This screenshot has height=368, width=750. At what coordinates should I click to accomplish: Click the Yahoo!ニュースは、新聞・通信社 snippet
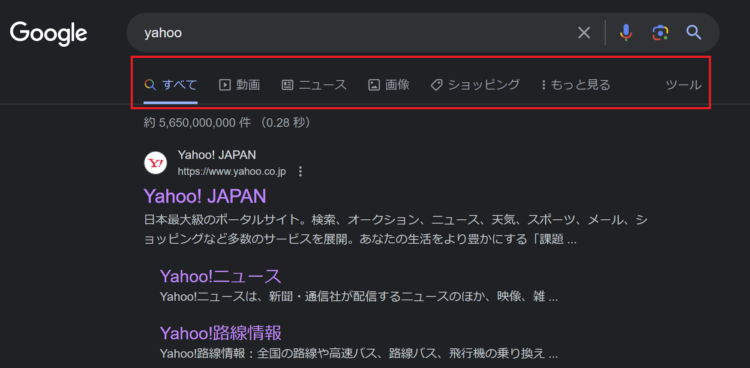pyautogui.click(x=359, y=297)
